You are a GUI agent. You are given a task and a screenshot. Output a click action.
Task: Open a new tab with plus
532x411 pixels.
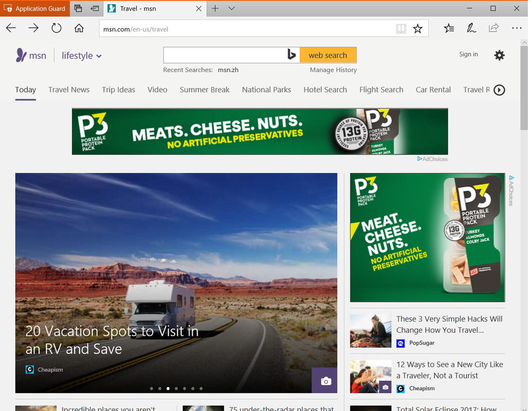click(215, 9)
